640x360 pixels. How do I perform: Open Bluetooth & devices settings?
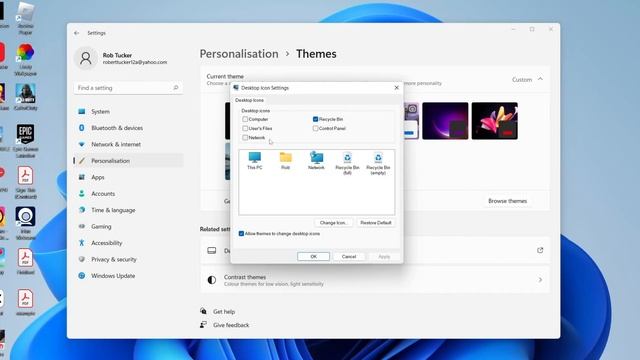129,128
